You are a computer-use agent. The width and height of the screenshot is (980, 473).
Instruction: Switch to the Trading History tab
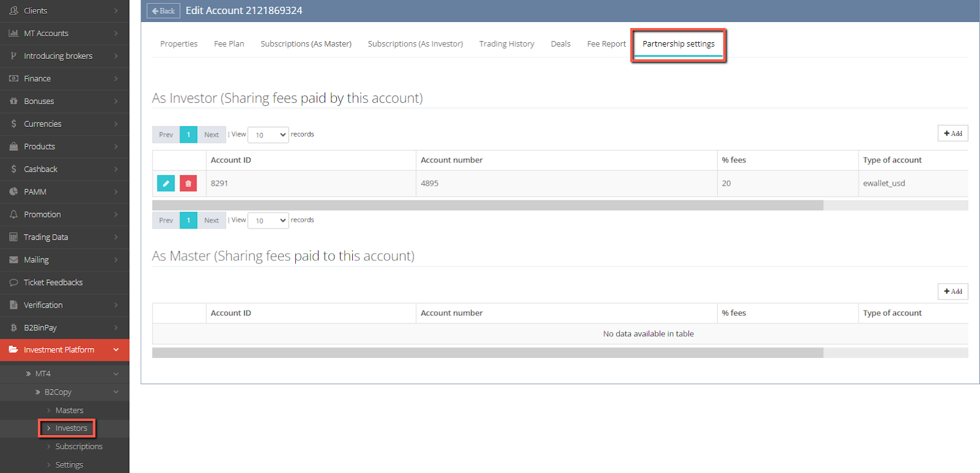(507, 44)
